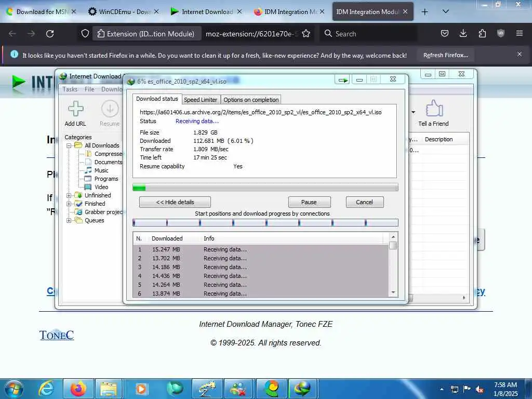The width and height of the screenshot is (532, 399).
Task: Open Internet Explorer from taskbar
Action: point(46,389)
